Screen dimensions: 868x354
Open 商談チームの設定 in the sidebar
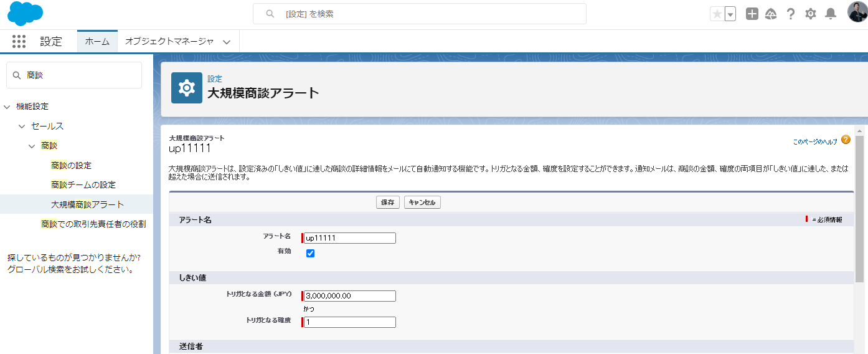click(83, 185)
